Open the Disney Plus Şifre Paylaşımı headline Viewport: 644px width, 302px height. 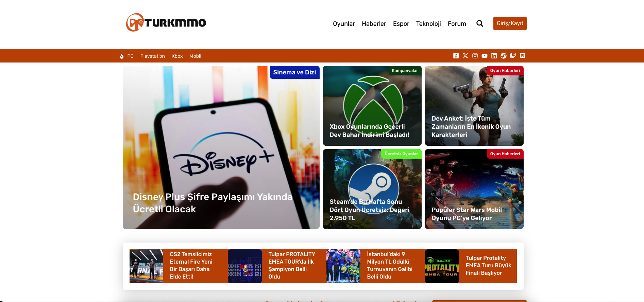pyautogui.click(x=213, y=203)
